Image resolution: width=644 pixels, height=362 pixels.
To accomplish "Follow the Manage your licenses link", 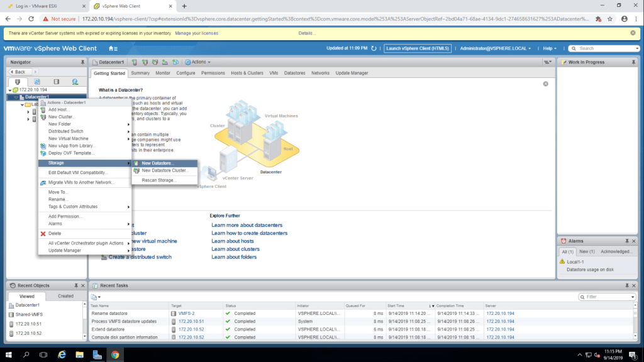I will (x=196, y=33).
